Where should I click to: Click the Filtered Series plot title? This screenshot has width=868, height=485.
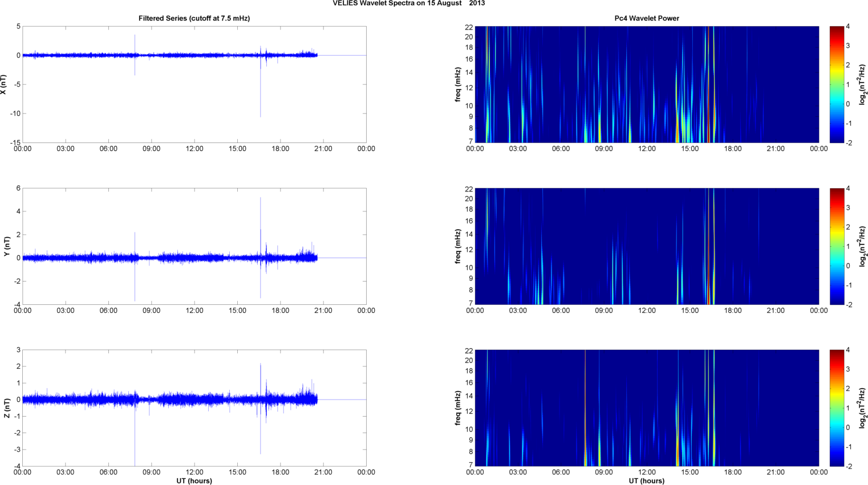[x=194, y=18]
